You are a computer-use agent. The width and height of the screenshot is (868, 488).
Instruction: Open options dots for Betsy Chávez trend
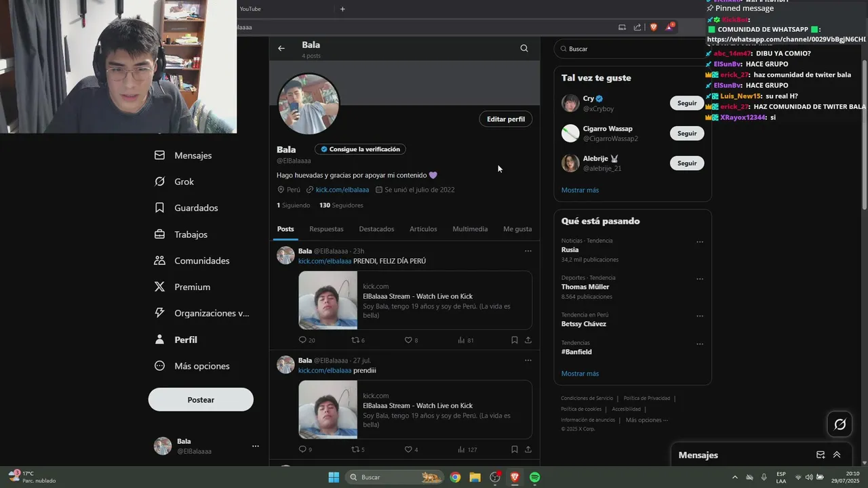click(700, 316)
